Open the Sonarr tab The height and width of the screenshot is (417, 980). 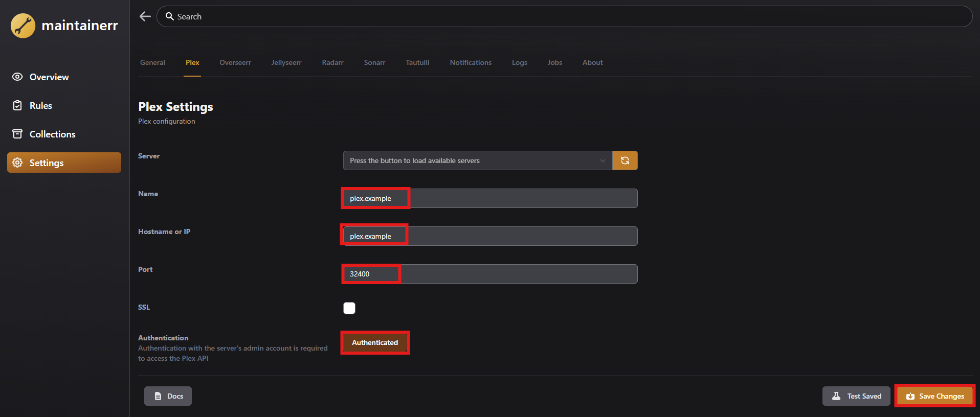(x=374, y=62)
